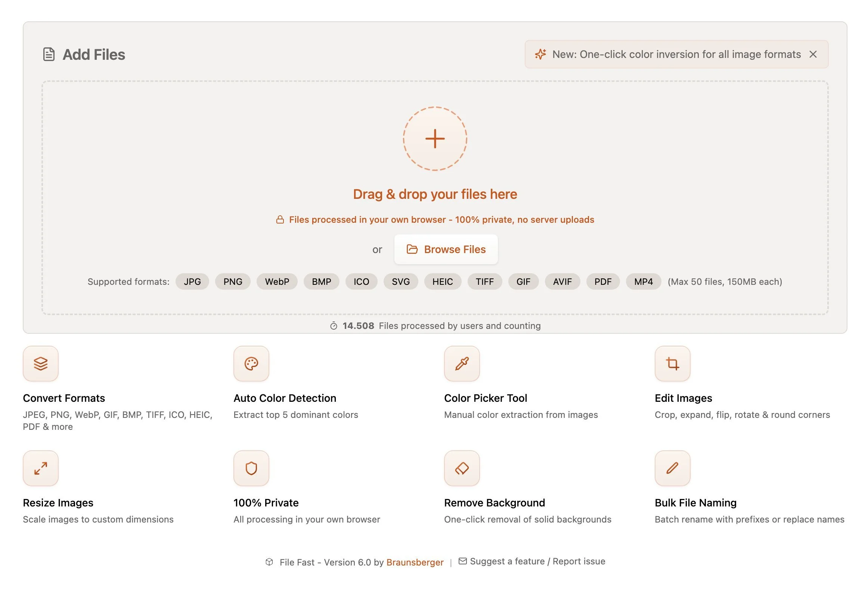This screenshot has height=604, width=868.
Task: Click the Color Picker Tool eyedropper icon
Action: click(462, 363)
